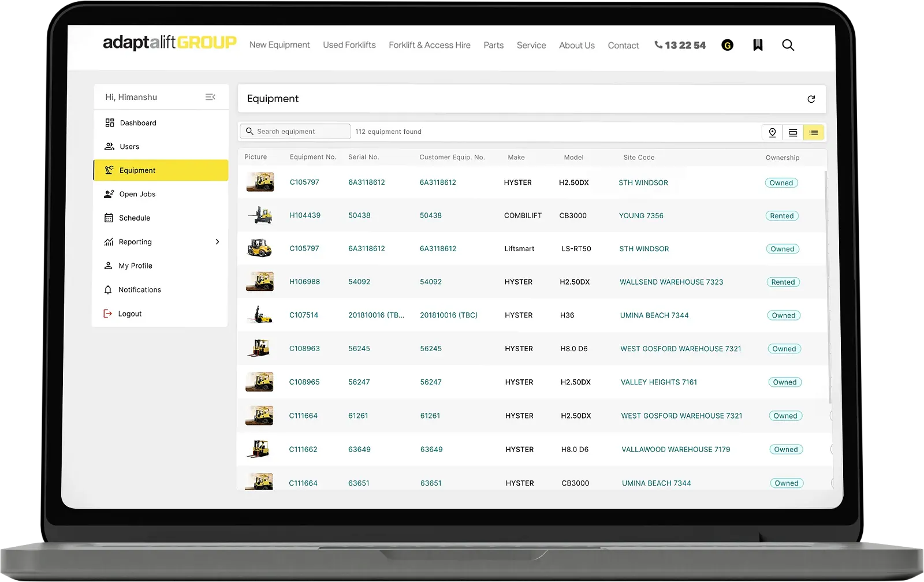Click the COMBILIFT make cell
Screen dimensions: 924x582
click(x=523, y=215)
